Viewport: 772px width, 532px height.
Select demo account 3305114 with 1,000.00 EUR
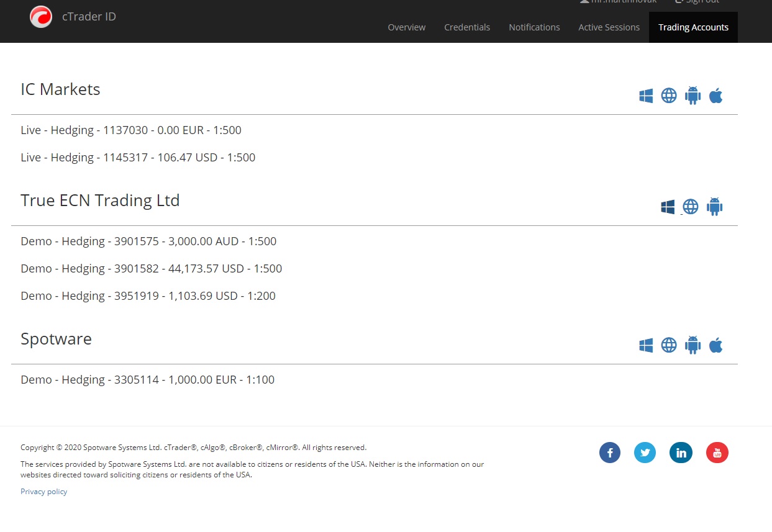[147, 380]
